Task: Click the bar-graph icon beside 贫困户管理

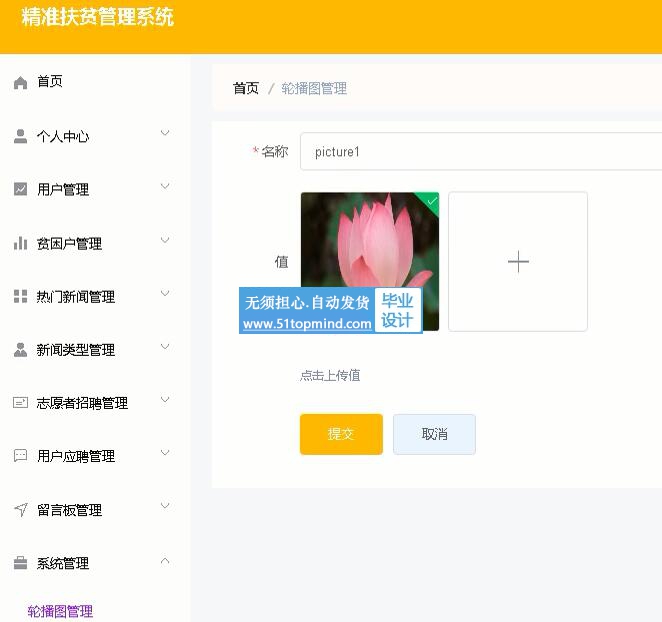Action: pos(20,243)
